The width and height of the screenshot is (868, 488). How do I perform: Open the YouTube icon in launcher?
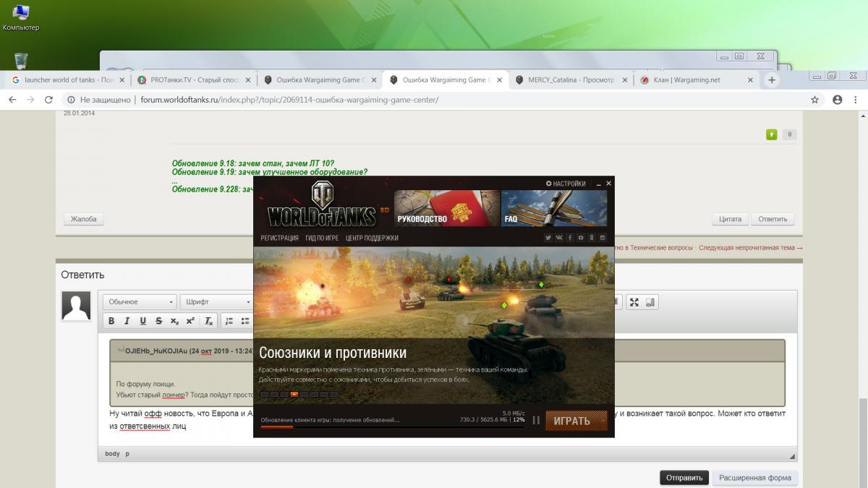(x=581, y=238)
